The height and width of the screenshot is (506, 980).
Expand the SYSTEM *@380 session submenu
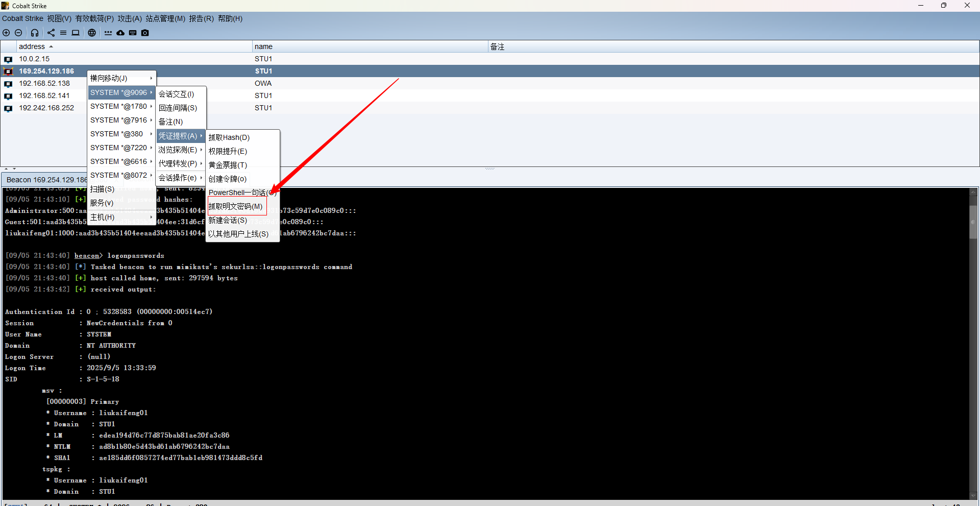(121, 134)
